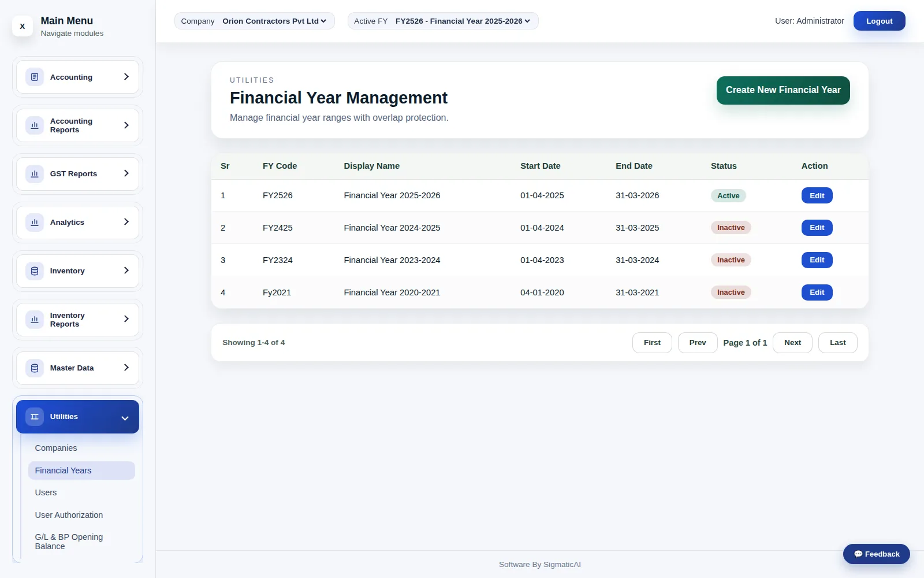Expand the Accounting Reports chevron

[x=126, y=125]
